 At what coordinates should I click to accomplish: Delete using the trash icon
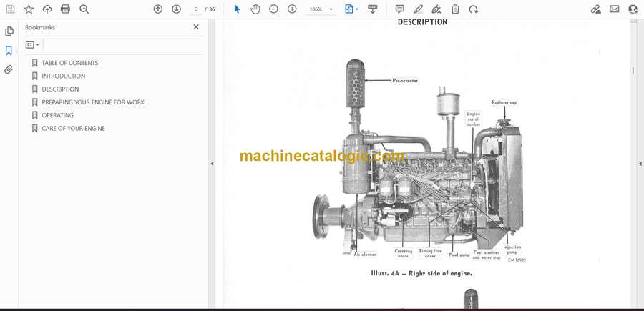point(455,9)
